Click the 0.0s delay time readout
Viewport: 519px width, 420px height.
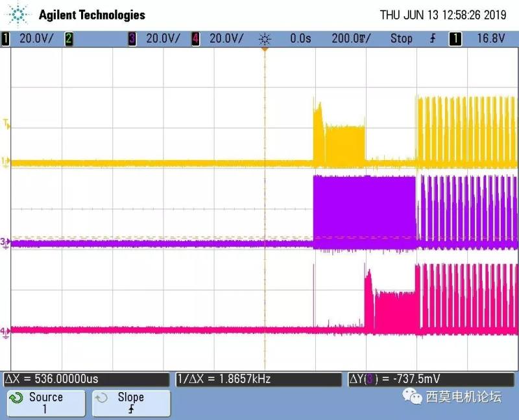click(300, 39)
